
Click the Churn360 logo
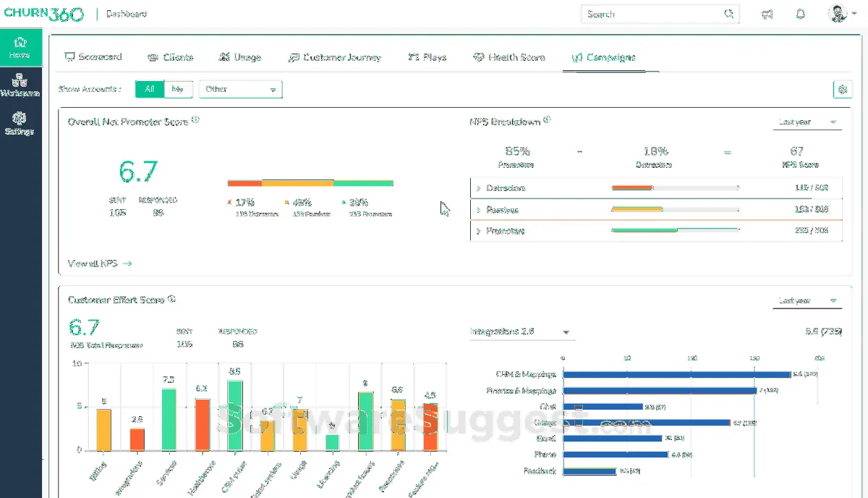pos(43,14)
